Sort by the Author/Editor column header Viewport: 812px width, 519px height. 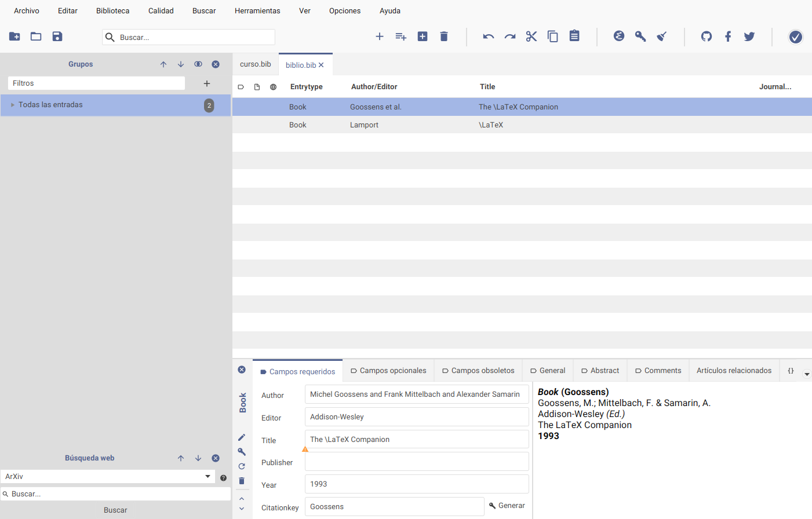coord(374,87)
